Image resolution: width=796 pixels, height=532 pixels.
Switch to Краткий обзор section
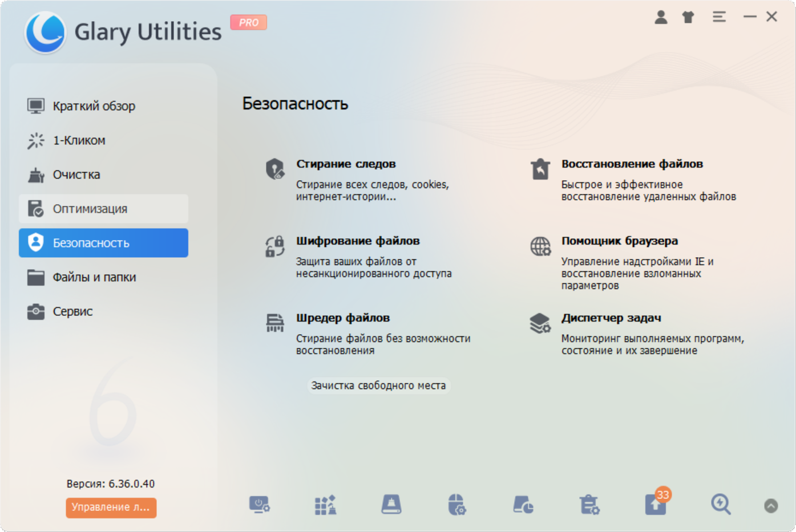point(103,106)
